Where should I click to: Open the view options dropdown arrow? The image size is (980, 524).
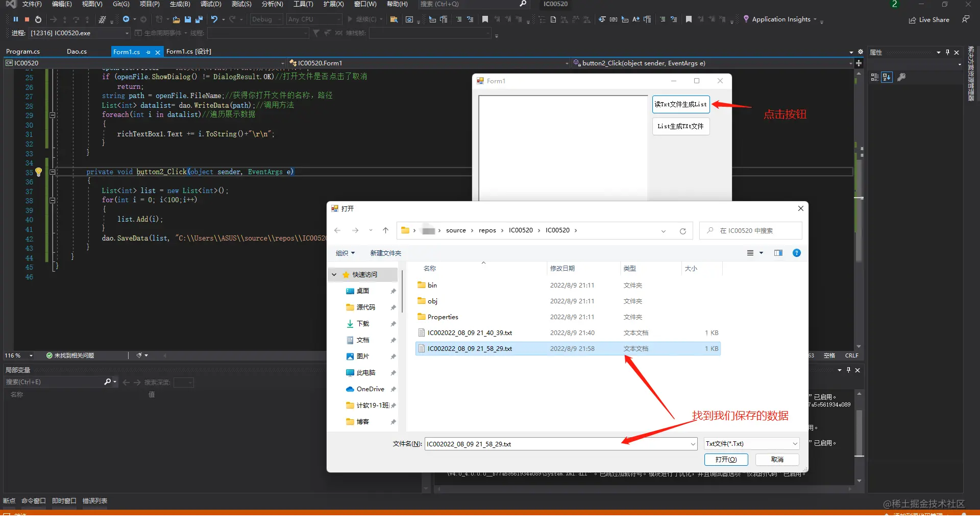pyautogui.click(x=761, y=253)
